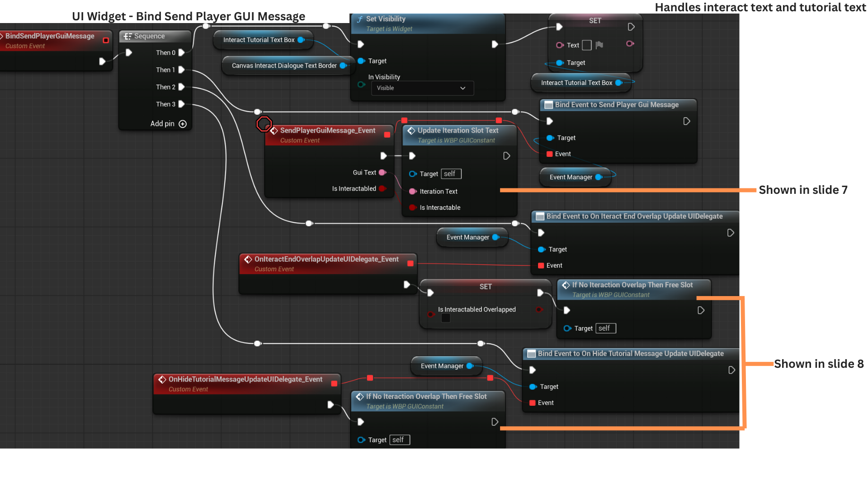Click flag icon beside Text pin on SET node

(599, 45)
